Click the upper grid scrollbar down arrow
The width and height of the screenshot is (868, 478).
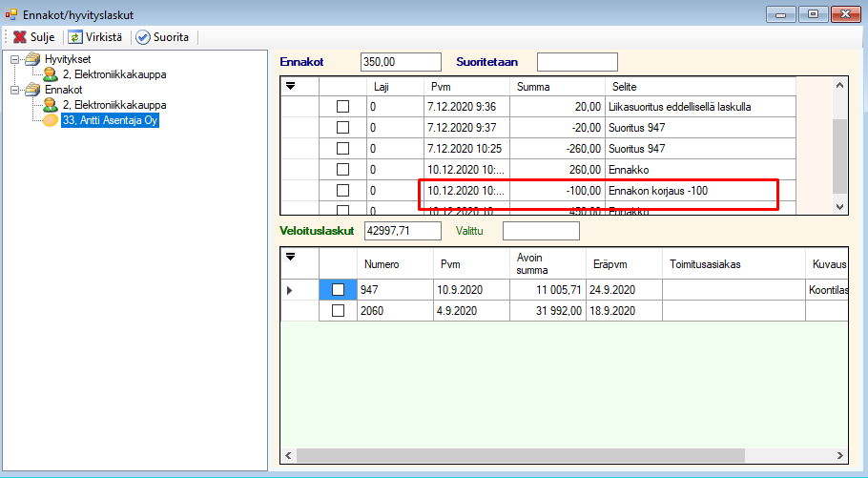coord(839,206)
